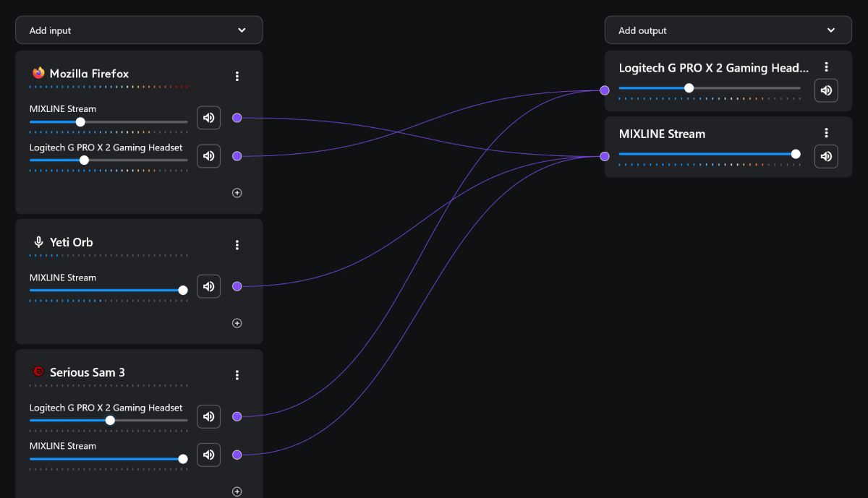Select Logitech G PRO X 2 output node

point(604,90)
